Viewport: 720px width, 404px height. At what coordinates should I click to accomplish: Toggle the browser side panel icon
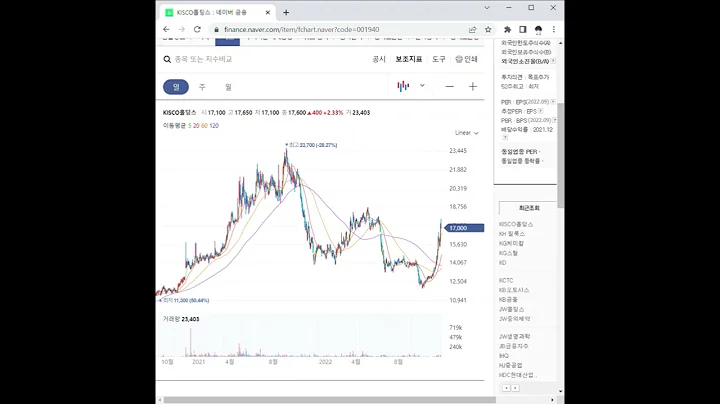[x=523, y=29]
